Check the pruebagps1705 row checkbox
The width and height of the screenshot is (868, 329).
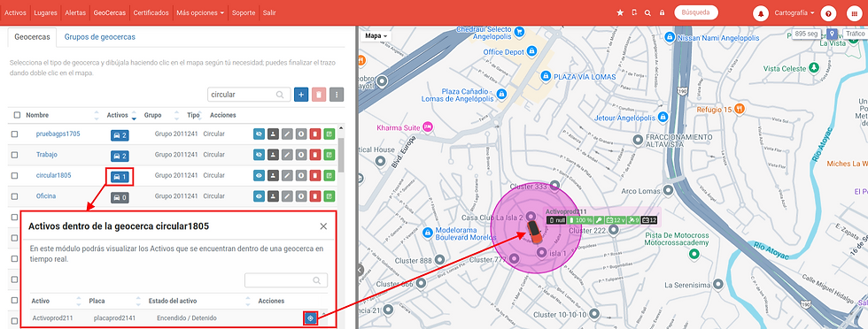(15, 134)
